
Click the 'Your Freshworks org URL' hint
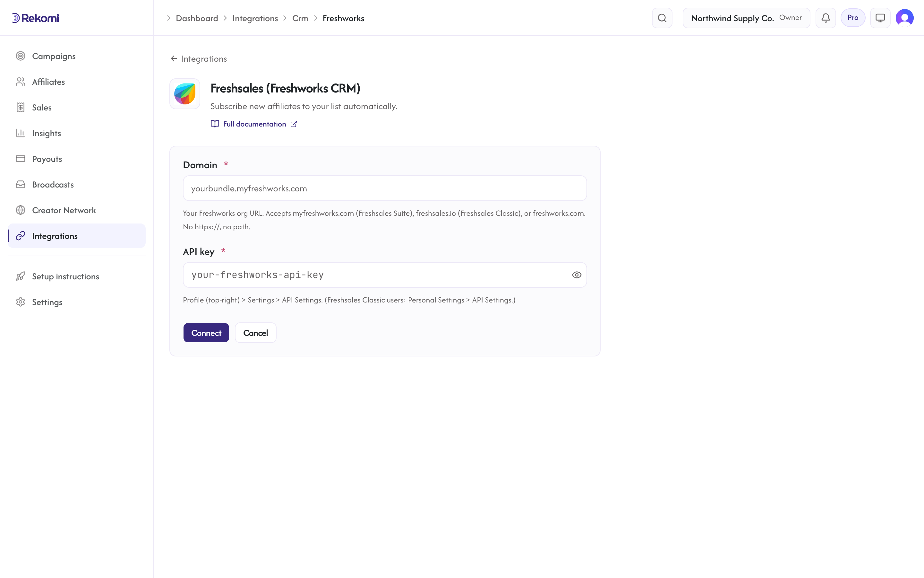click(x=384, y=220)
